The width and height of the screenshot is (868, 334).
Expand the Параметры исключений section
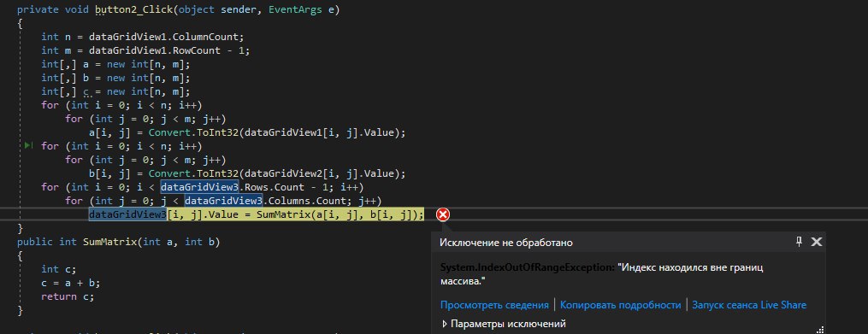(504, 324)
